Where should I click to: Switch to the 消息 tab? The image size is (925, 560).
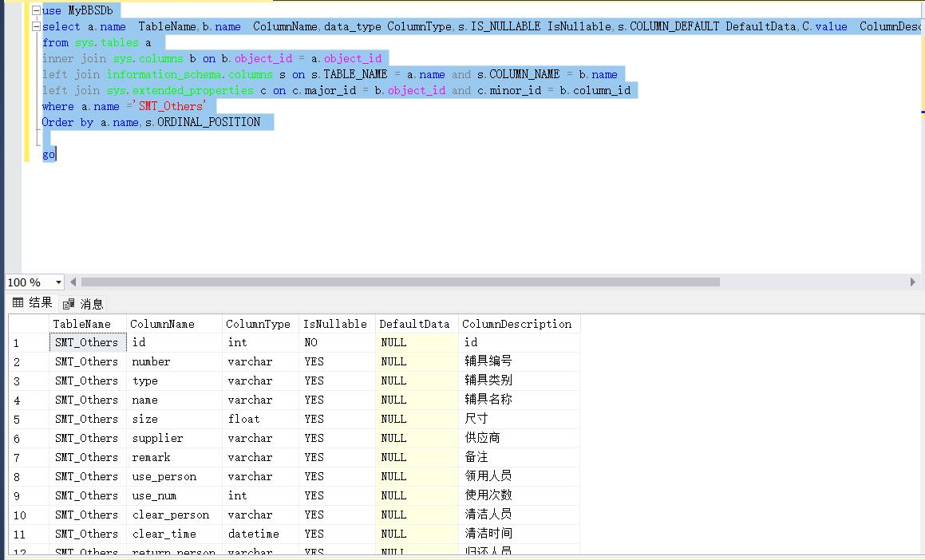click(83, 304)
